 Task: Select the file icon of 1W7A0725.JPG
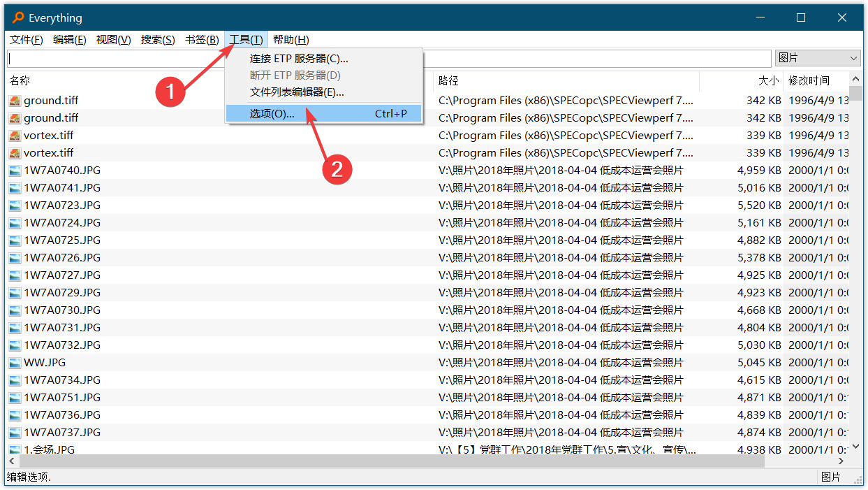pyautogui.click(x=15, y=240)
